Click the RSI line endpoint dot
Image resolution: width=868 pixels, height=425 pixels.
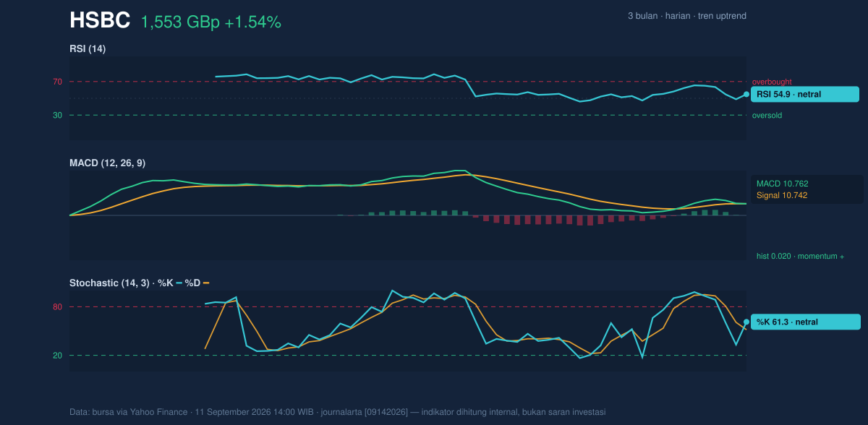[x=746, y=94]
